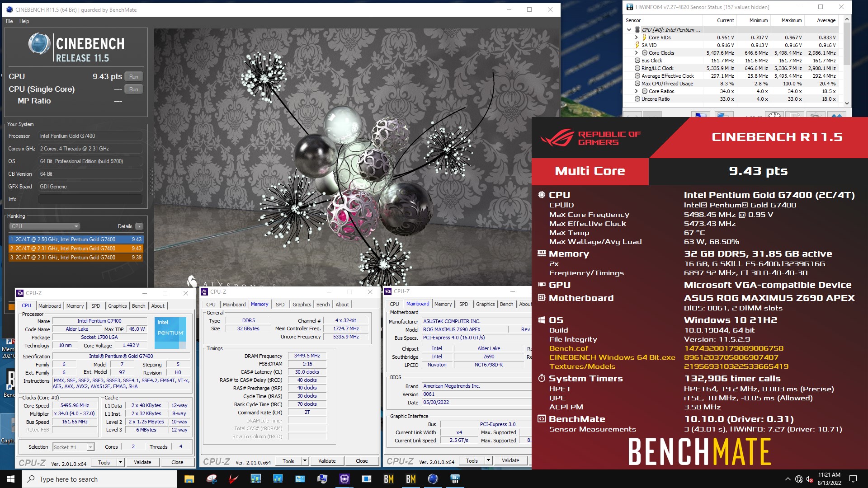The image size is (868, 488).
Task: Click the Intel Pentium logo in CPU-Z
Action: [170, 333]
